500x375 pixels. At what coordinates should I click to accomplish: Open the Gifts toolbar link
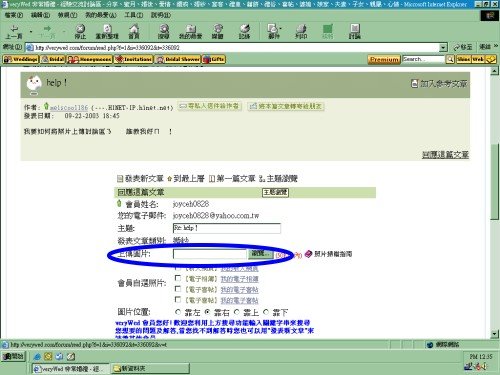[214, 59]
